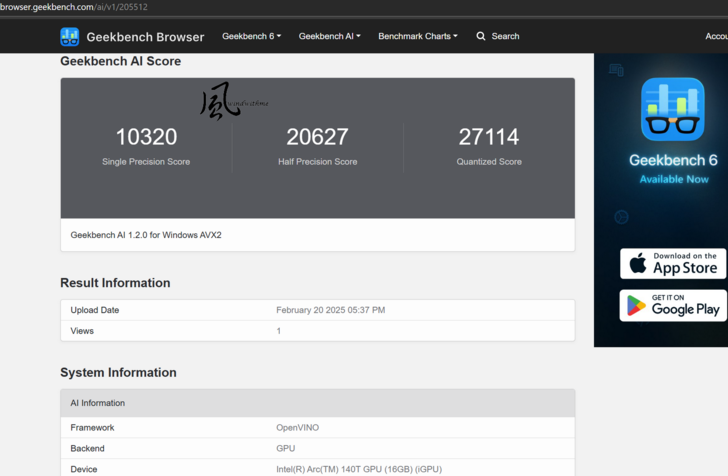
Task: Click the Geekbench Browser brand link
Action: (x=144, y=37)
